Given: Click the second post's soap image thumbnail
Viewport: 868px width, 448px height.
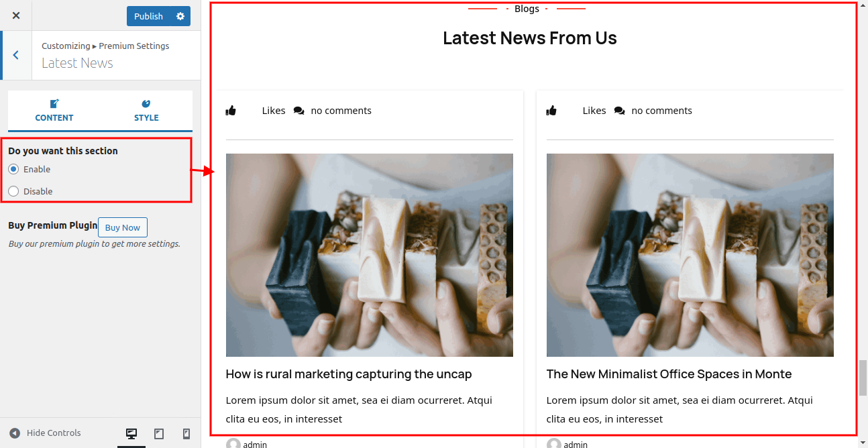Looking at the screenshot, I should (x=690, y=255).
